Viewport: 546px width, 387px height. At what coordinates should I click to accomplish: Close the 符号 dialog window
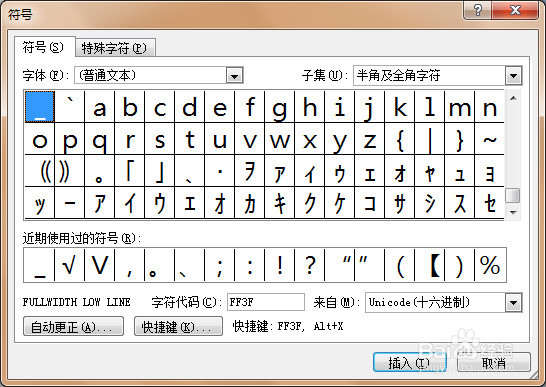coord(515,10)
